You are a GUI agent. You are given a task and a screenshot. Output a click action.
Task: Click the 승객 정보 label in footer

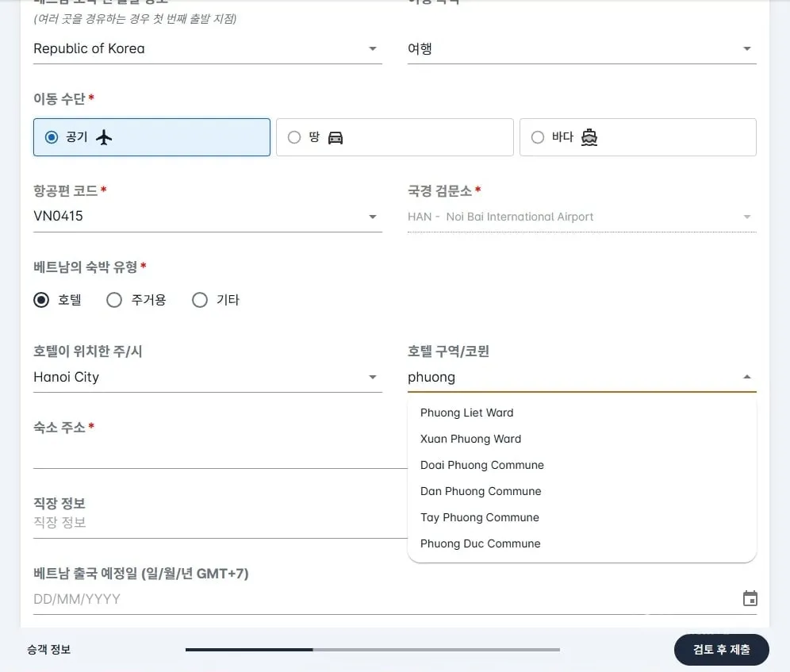(49, 650)
